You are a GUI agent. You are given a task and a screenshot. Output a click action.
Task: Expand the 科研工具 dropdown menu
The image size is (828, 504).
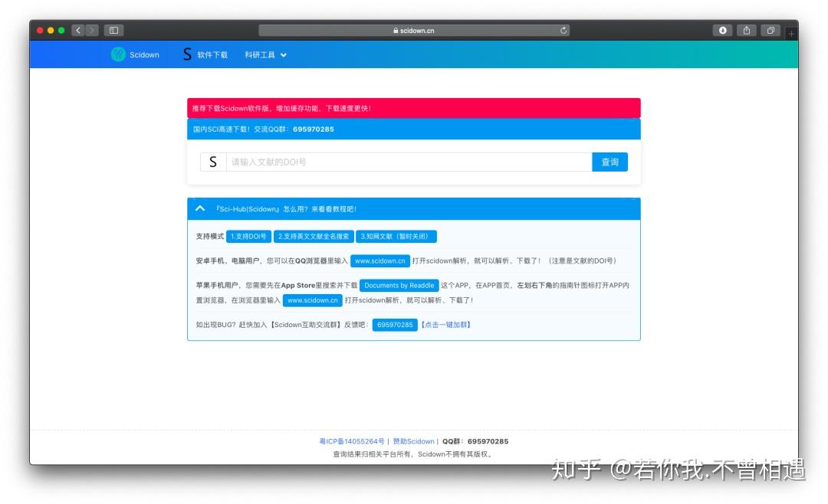[265, 55]
